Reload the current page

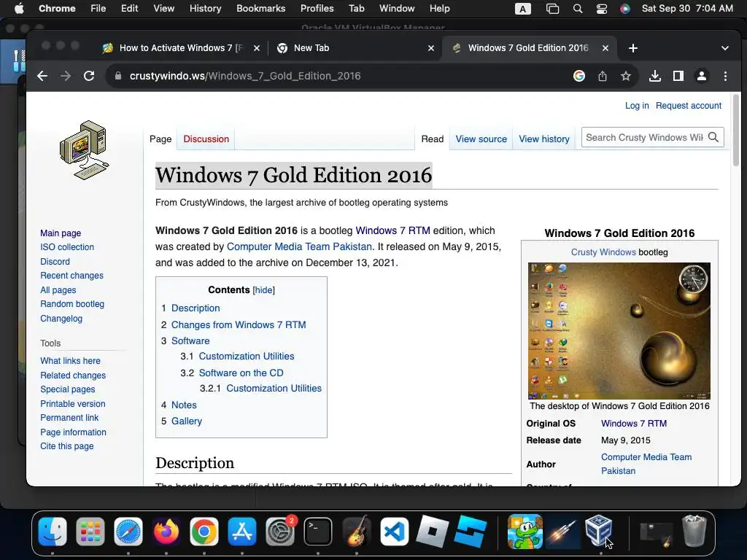(x=89, y=76)
